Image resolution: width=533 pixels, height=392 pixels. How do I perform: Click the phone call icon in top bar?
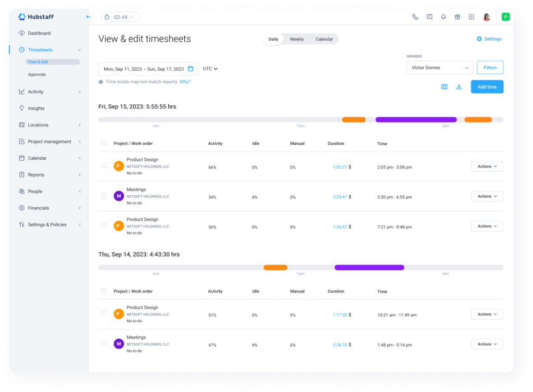pos(415,17)
